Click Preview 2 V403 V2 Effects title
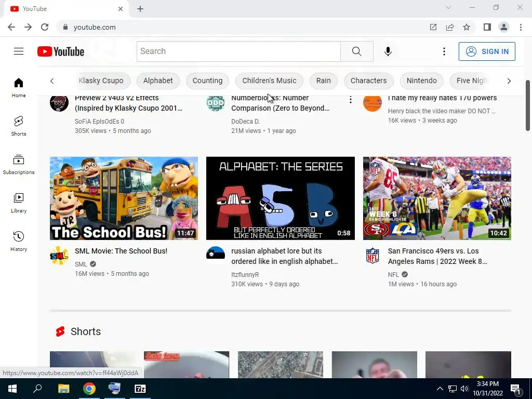This screenshot has width=532, height=399. click(x=129, y=103)
